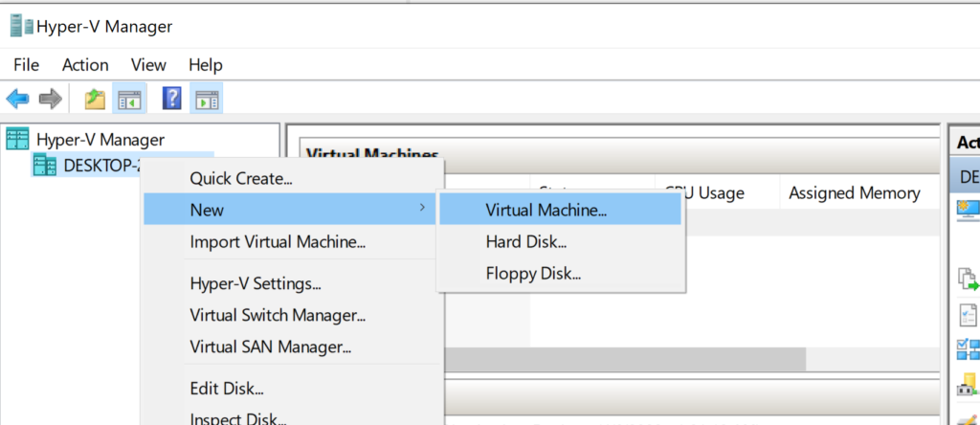Toggle the Show/Hide Action Pane icon
The image size is (980, 425).
click(x=207, y=99)
